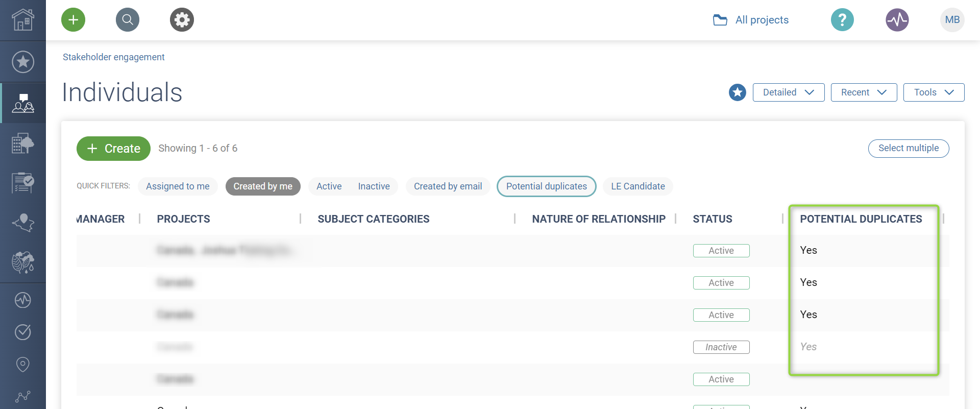980x409 pixels.
Task: Expand the Tools dropdown menu
Action: point(934,92)
